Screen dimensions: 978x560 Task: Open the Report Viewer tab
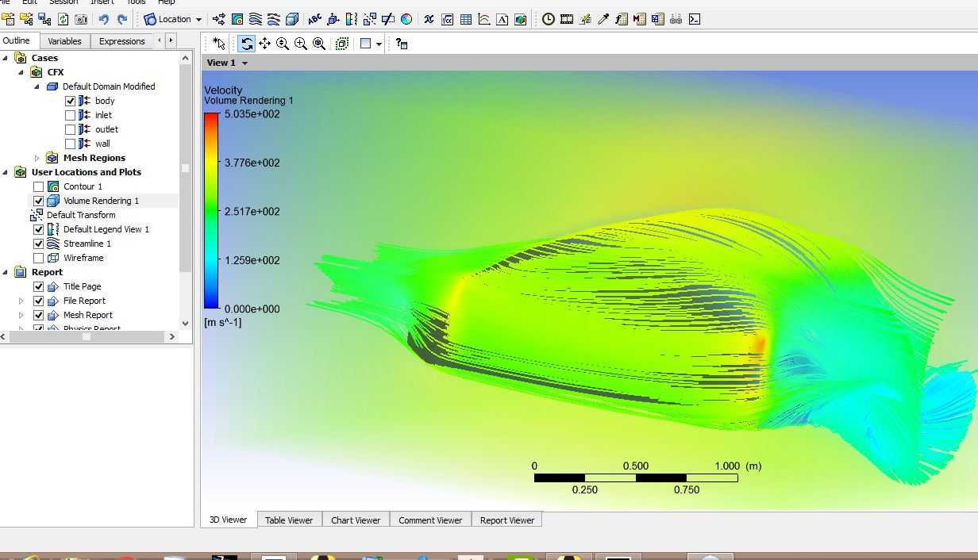pyautogui.click(x=507, y=520)
